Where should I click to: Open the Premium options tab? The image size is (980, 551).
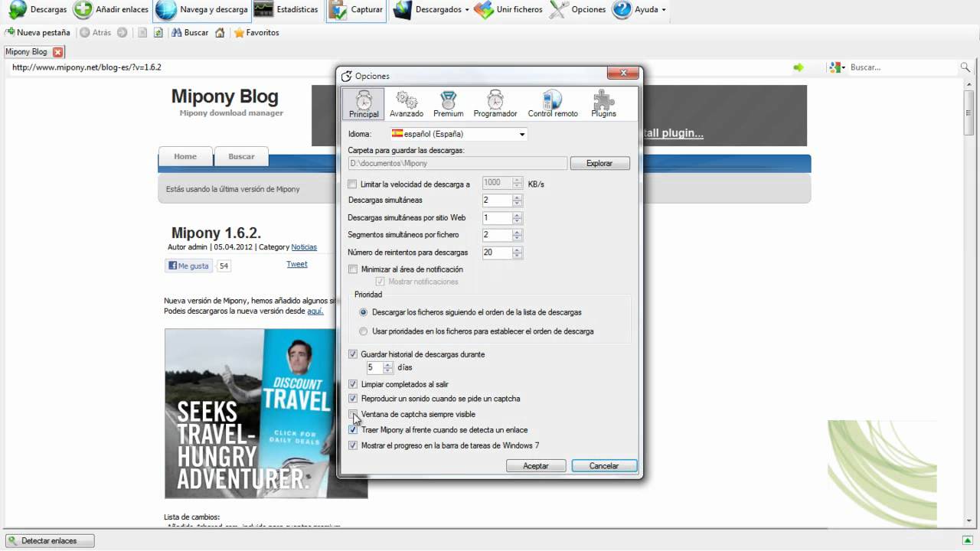[449, 104]
